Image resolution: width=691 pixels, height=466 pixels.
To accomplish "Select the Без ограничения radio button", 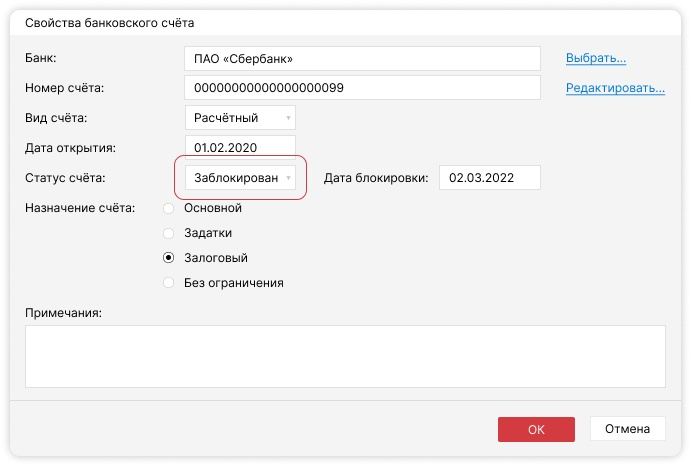I will (x=168, y=283).
